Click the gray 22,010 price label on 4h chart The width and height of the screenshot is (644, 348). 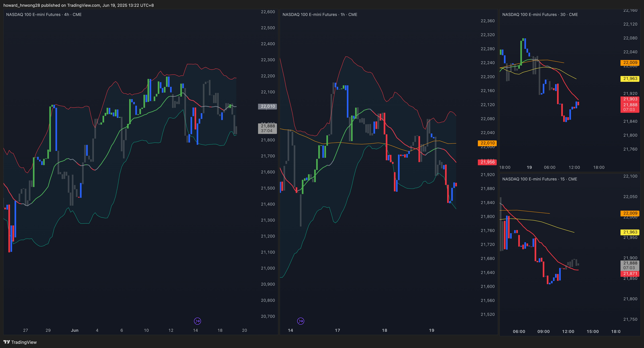pyautogui.click(x=267, y=106)
